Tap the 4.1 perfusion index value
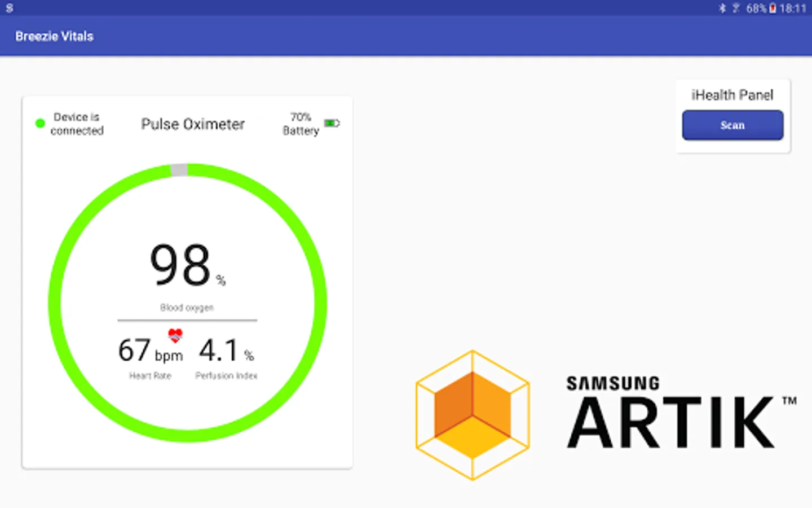 click(219, 351)
